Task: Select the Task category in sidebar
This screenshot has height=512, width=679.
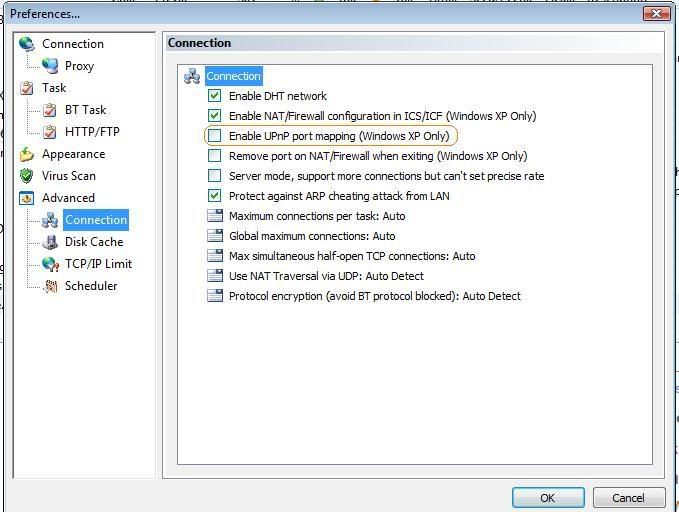Action: point(54,88)
